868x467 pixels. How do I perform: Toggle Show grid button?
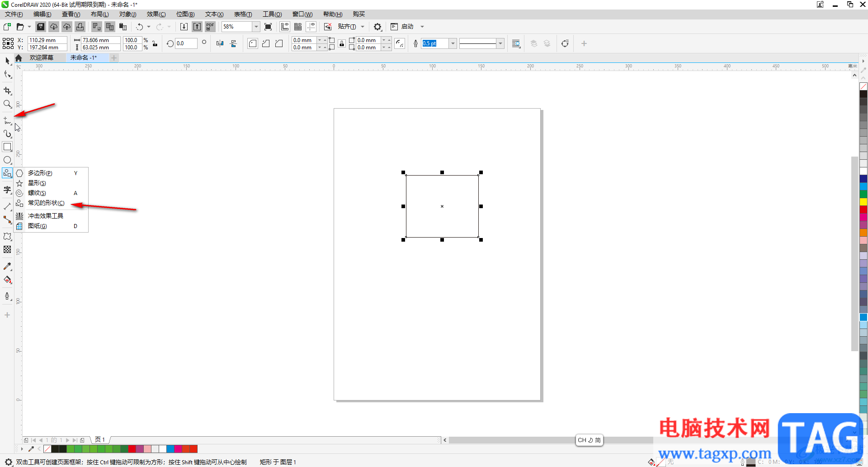click(x=298, y=27)
